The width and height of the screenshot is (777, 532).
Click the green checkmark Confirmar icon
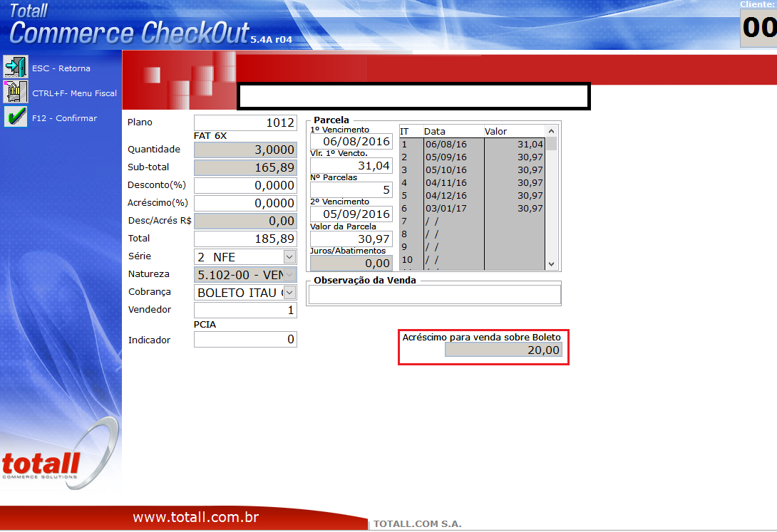15,117
